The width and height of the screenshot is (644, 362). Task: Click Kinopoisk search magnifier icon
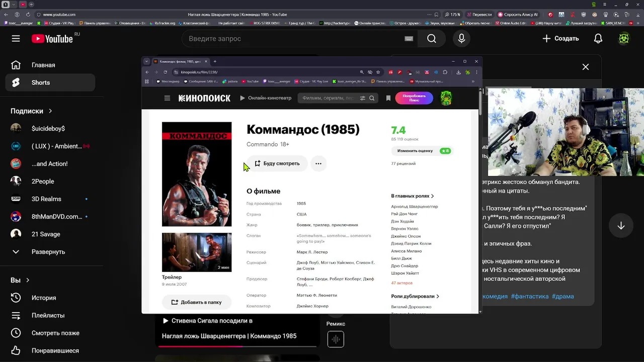[x=372, y=98]
